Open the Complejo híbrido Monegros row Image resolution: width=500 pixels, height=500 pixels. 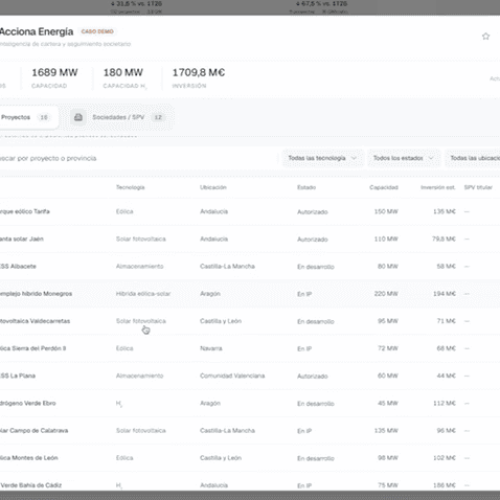point(250,294)
